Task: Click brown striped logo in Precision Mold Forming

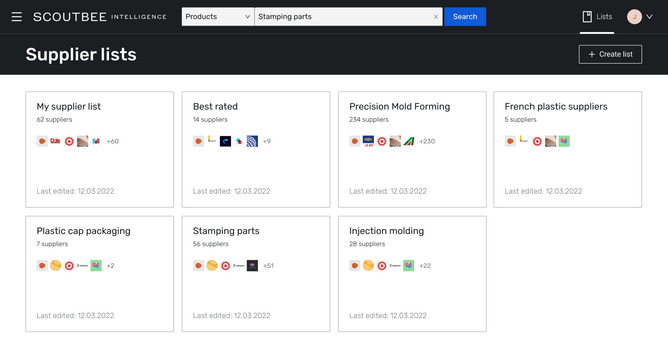Action: pos(395,141)
